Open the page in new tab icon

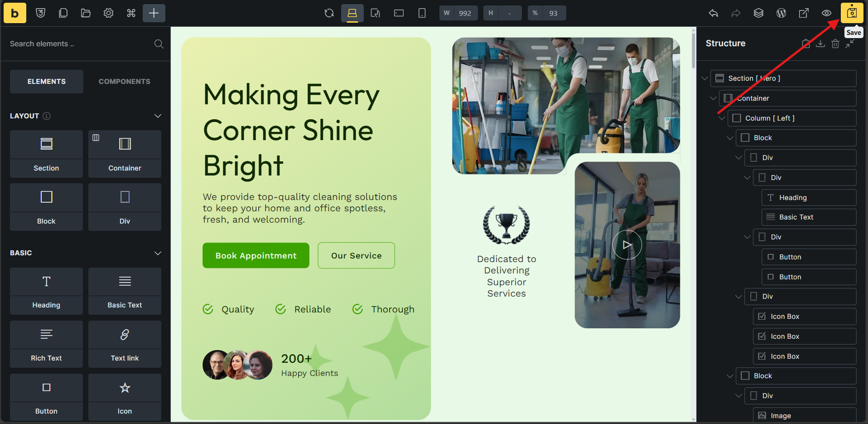(804, 13)
